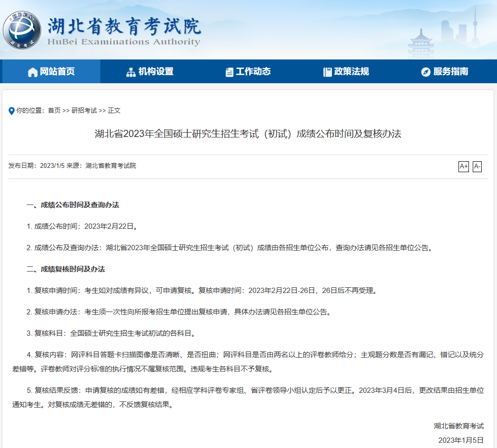
Task: Click the compass icon beside 服务指南
Action: click(x=426, y=72)
